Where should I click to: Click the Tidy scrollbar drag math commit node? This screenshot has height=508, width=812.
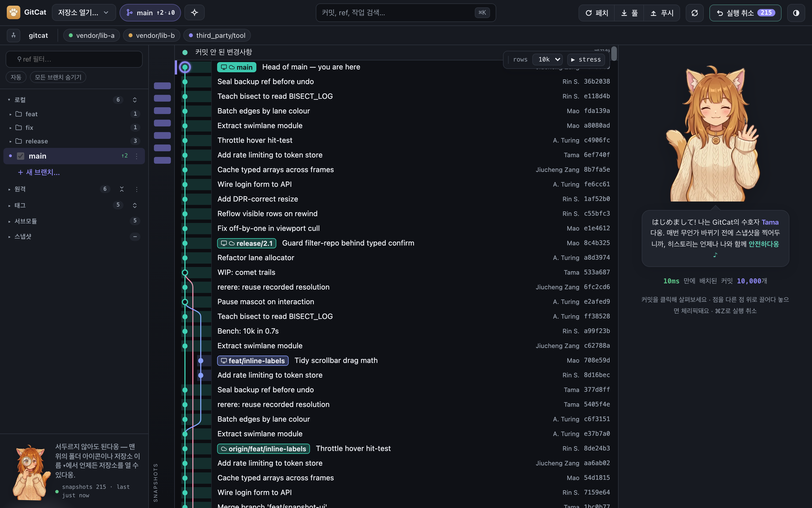click(201, 360)
